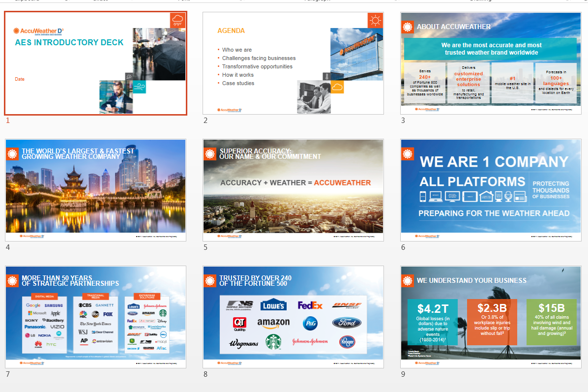Click slide number label 8
Screen dimensions: 588x392
[206, 374]
